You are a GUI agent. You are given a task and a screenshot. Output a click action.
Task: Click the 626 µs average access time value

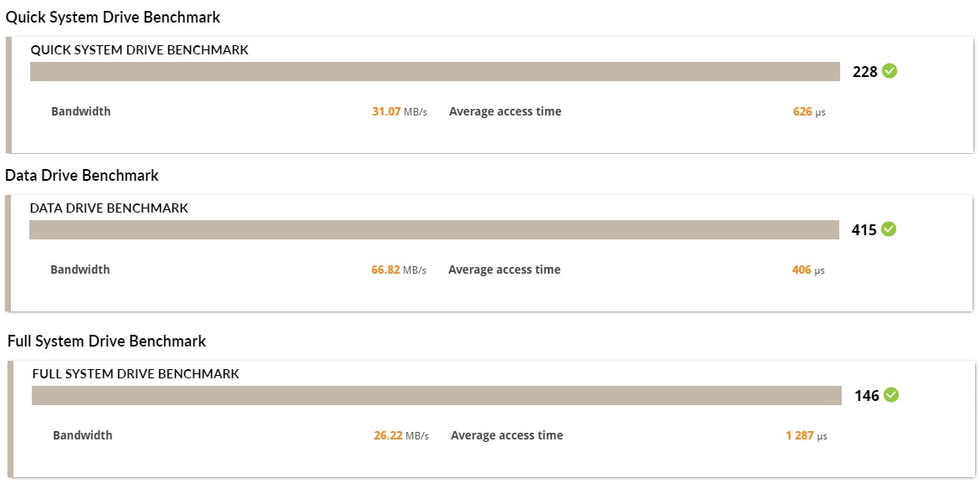[x=809, y=112]
